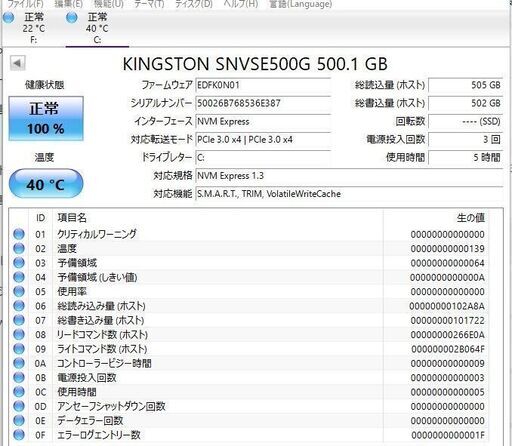This screenshot has width=512, height=446.
Task: Open the ディスク(D) menu
Action: coord(194,4)
